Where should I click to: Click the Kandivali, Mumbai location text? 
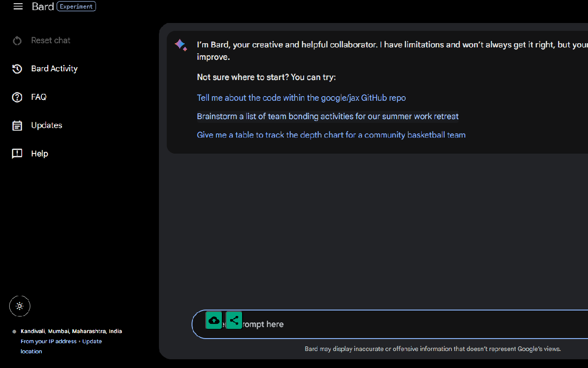71,331
